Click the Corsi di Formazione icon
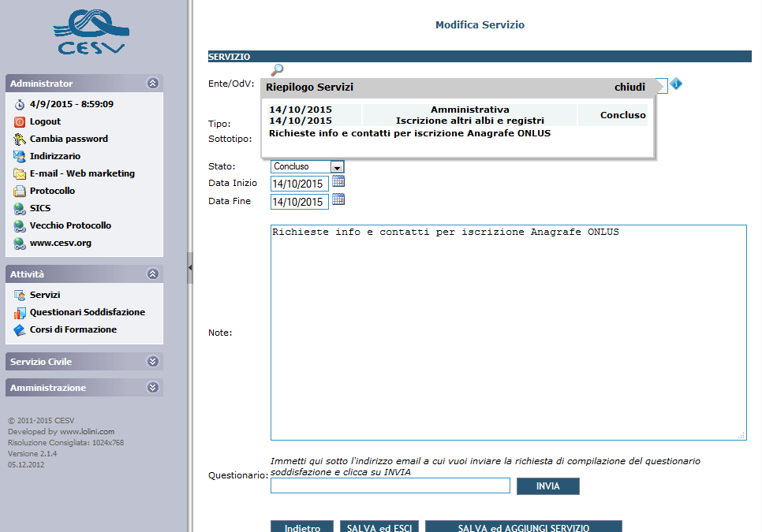This screenshot has width=762, height=532. (x=20, y=330)
